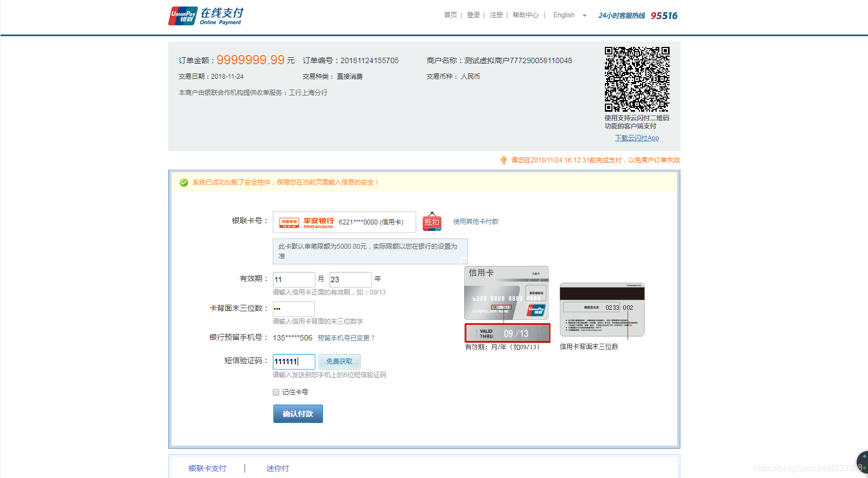868x478 pixels.
Task: Click the credit card front sample image
Action: (x=506, y=293)
